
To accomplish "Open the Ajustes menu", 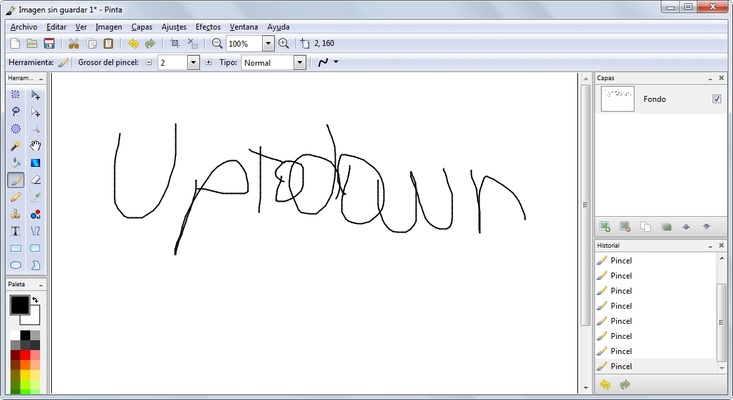I will [x=174, y=27].
